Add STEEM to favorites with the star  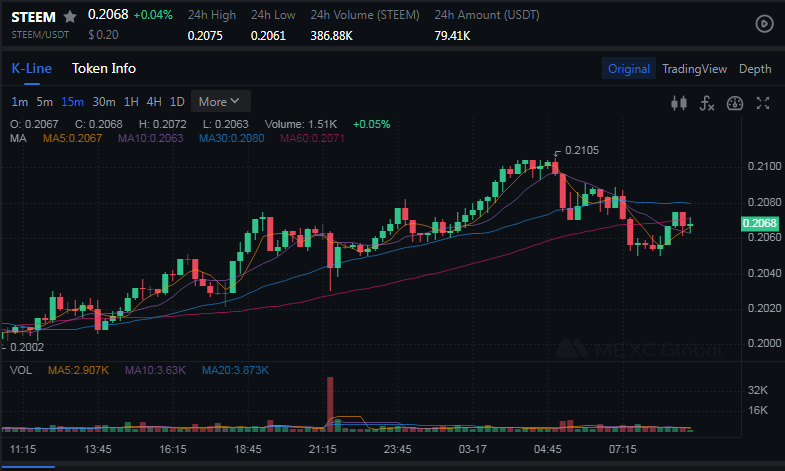pos(70,17)
